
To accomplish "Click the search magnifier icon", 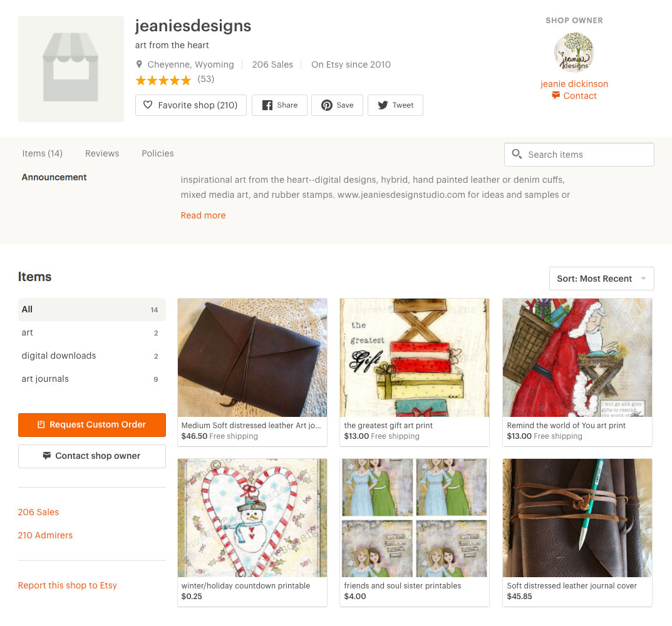I will (517, 154).
